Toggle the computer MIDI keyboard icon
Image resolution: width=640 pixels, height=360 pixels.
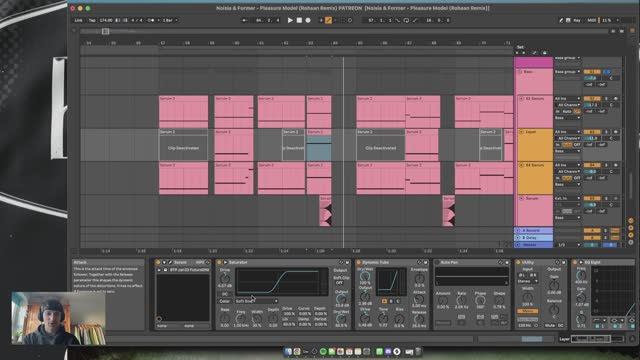[568, 20]
